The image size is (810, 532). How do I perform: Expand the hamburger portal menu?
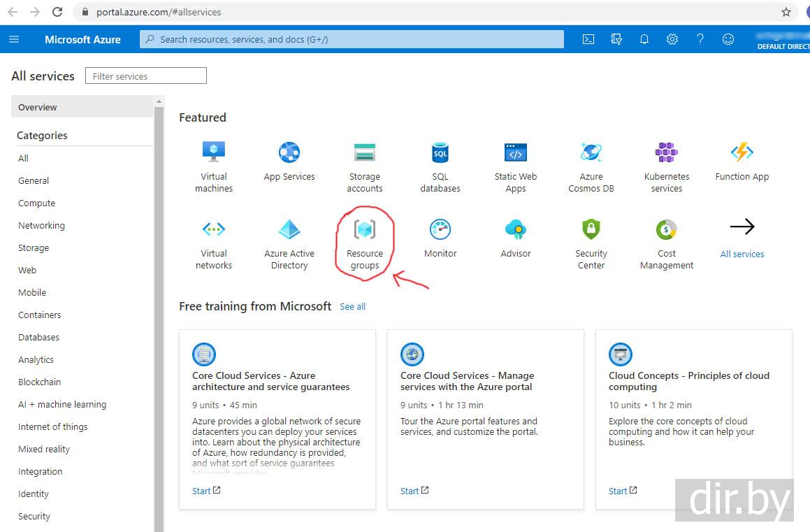14,40
